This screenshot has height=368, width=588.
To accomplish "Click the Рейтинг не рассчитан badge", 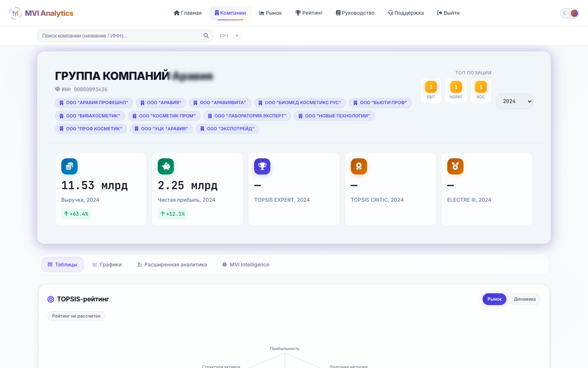I will tap(76, 316).
